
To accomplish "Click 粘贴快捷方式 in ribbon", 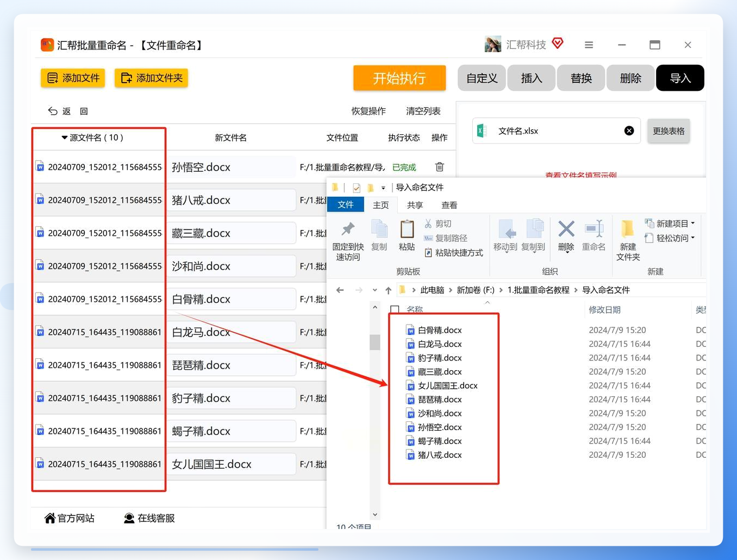I will coord(453,253).
